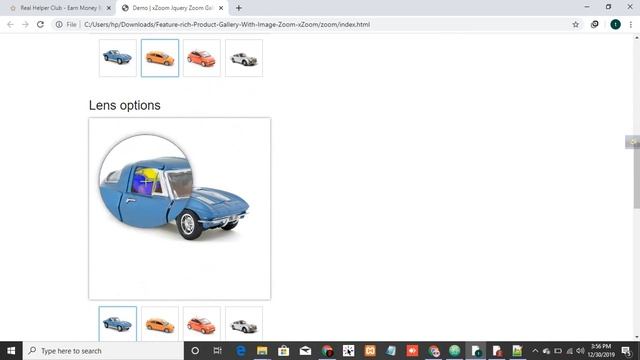Open Microsoft Store from the taskbar

pyautogui.click(x=284, y=351)
